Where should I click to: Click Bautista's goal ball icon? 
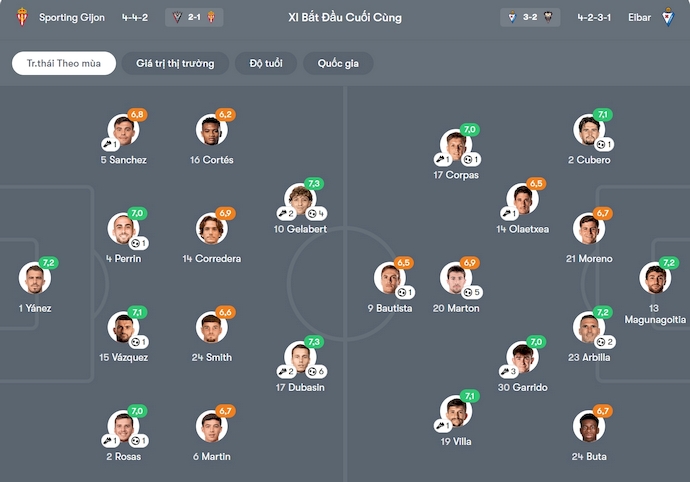[401, 292]
